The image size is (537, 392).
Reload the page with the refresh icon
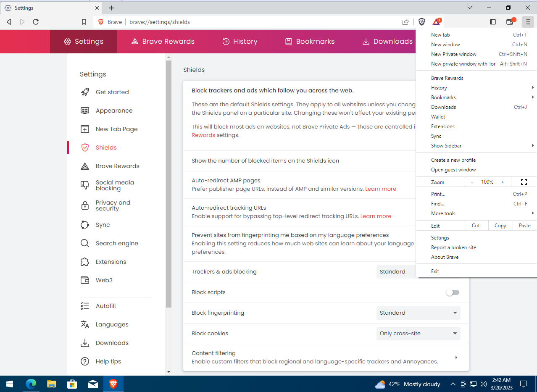(36, 22)
